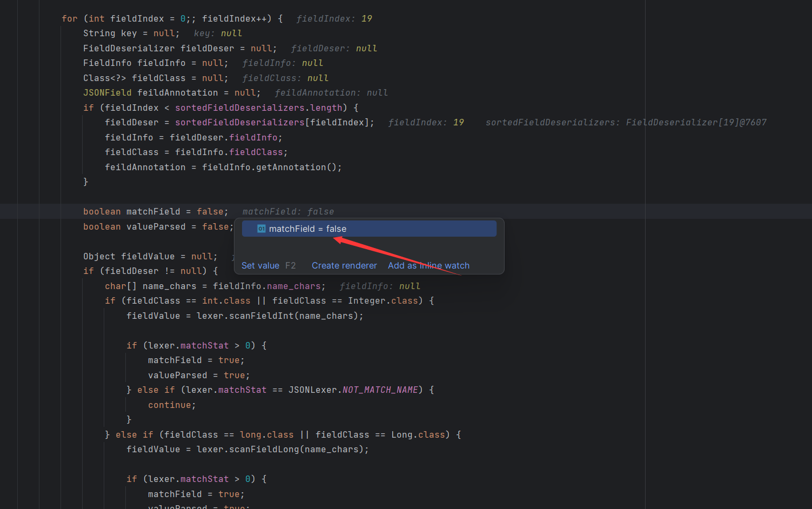
Task: Click 'boolean valueParsed = false;' declaration
Action: 158,226
